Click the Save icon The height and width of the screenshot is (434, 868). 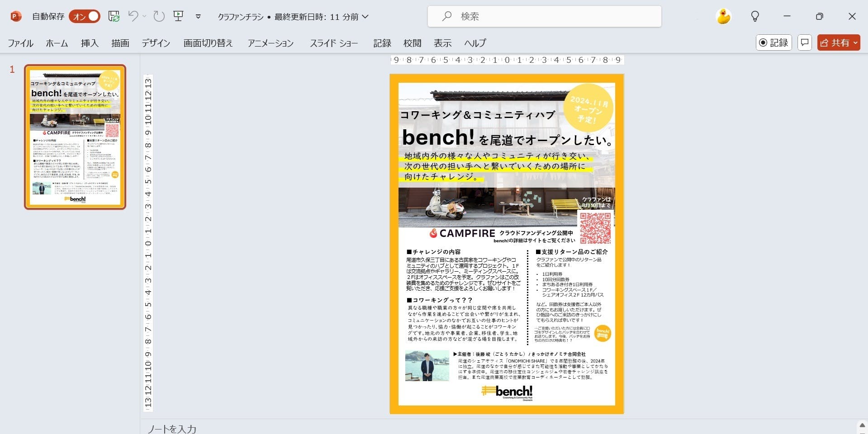click(114, 16)
